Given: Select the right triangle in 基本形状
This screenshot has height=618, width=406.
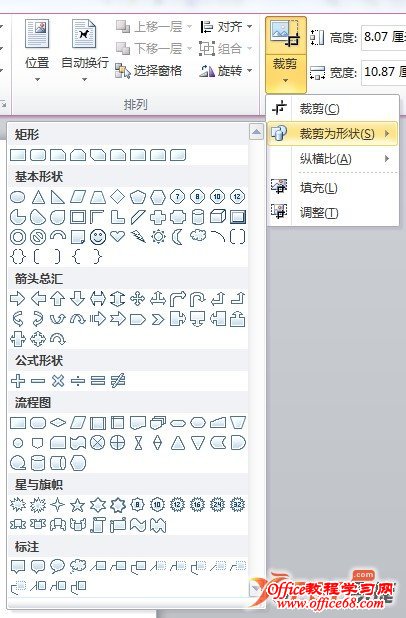Looking at the screenshot, I should tap(58, 197).
